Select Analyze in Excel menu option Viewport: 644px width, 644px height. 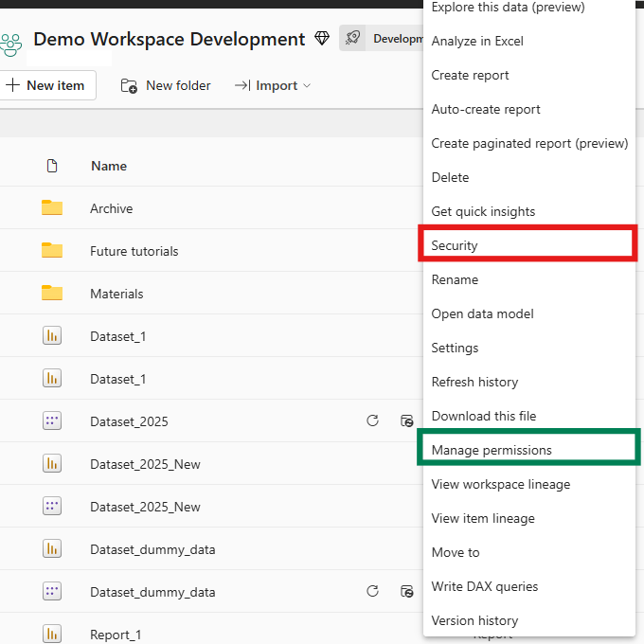point(477,41)
